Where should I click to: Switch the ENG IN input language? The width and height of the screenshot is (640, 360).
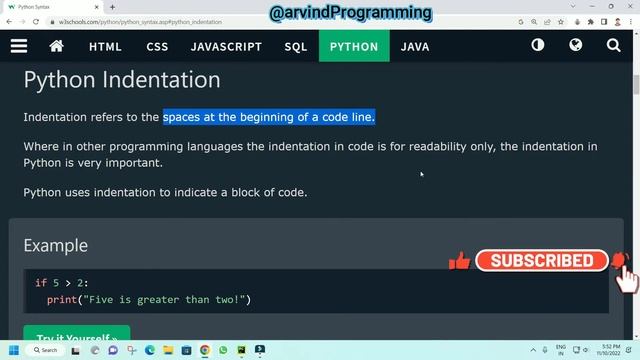tap(561, 350)
